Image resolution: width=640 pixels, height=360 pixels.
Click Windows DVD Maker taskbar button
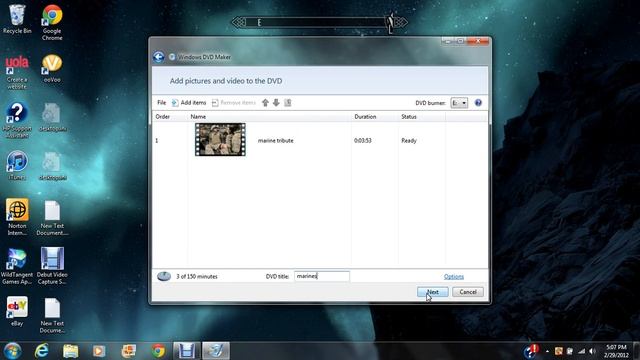tap(216, 351)
